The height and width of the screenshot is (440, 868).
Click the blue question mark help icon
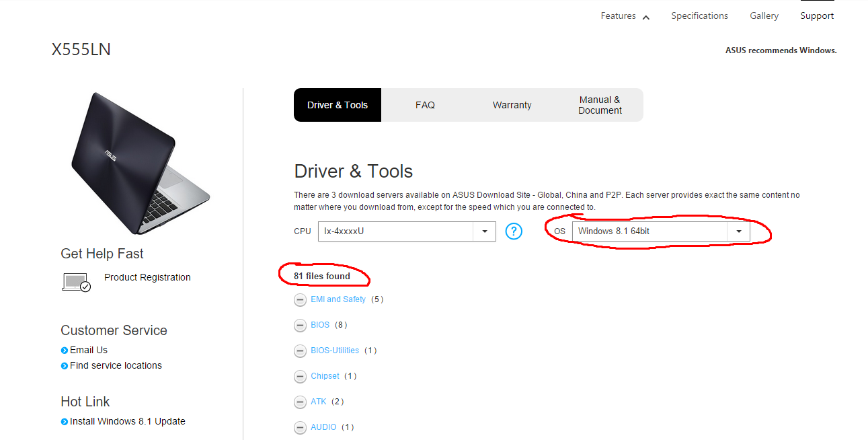[514, 231]
